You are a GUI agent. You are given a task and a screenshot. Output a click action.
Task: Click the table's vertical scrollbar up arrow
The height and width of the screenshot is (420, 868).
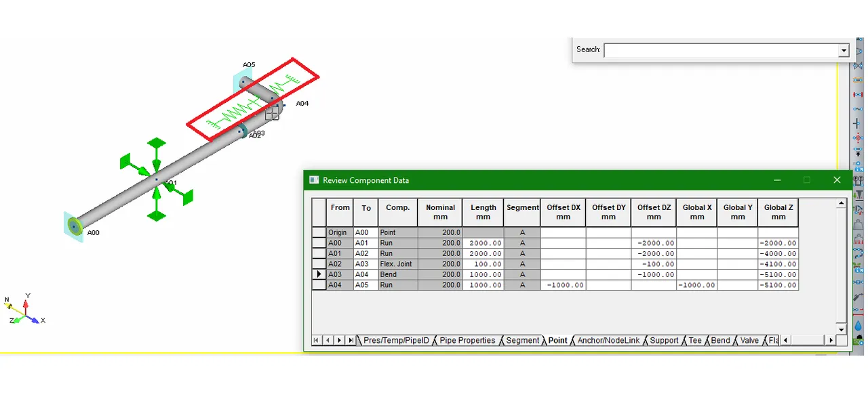(x=842, y=203)
